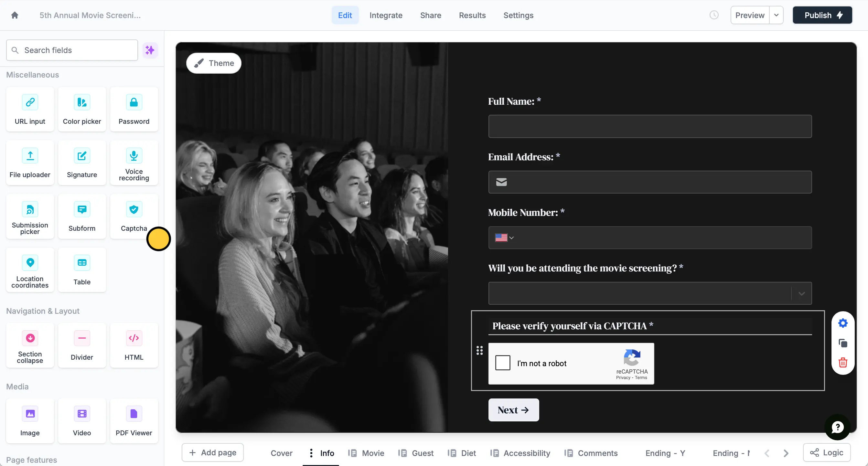Image resolution: width=868 pixels, height=466 pixels.
Task: Open Info page options menu dots
Action: (x=311, y=453)
